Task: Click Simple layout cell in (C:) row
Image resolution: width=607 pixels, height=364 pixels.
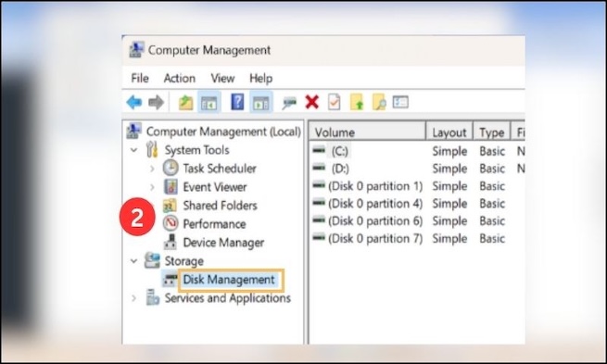Action: (x=449, y=151)
